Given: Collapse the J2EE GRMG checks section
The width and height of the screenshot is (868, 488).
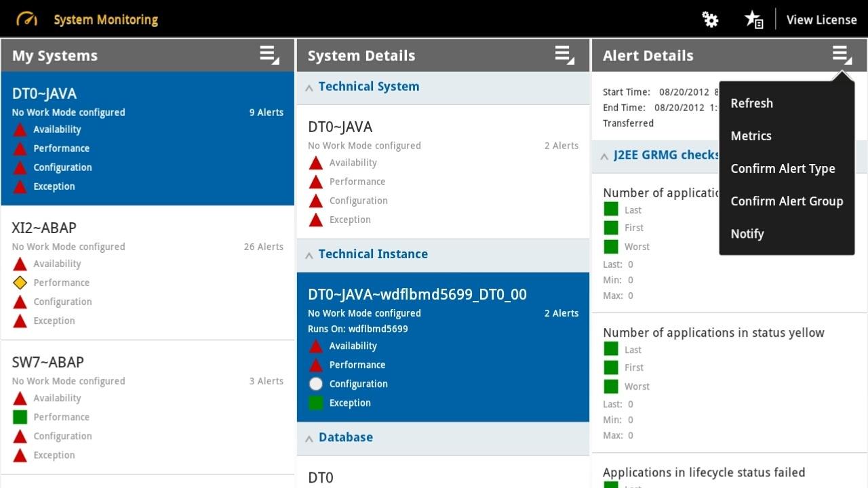Looking at the screenshot, I should [x=604, y=156].
